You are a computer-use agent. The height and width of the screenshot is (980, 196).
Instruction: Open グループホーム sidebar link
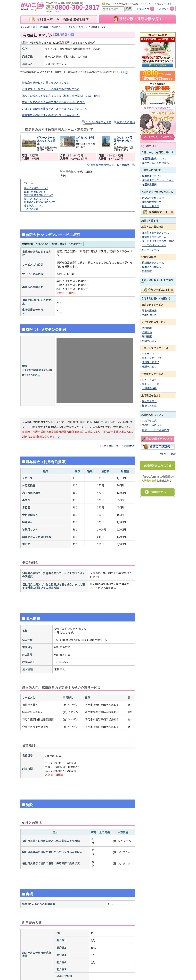tap(150, 250)
